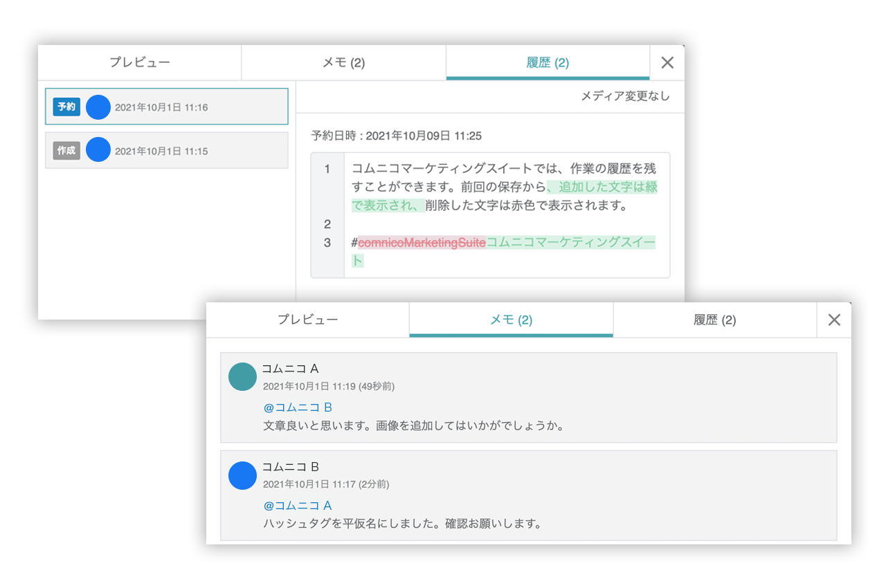Click the gray 作成 status badge

pyautogui.click(x=66, y=150)
